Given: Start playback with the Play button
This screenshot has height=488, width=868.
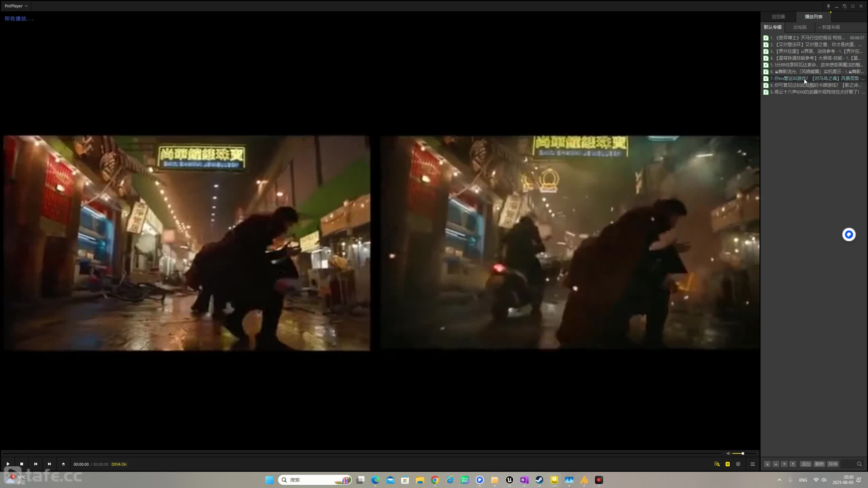Looking at the screenshot, I should (8, 464).
